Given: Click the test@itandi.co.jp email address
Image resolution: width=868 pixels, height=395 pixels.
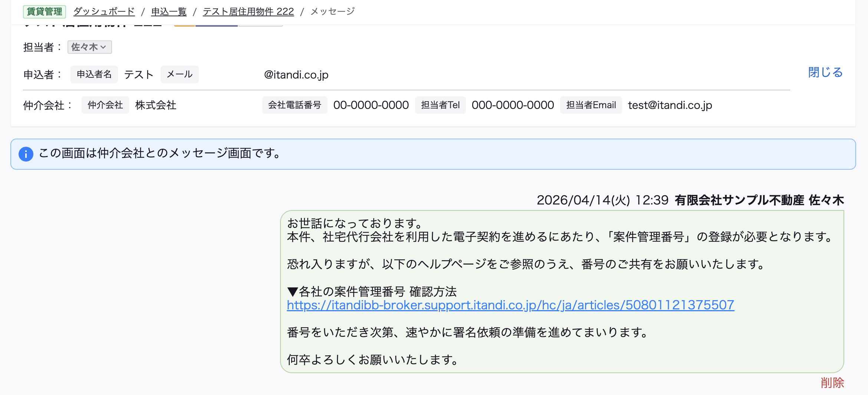Looking at the screenshot, I should click(x=670, y=105).
